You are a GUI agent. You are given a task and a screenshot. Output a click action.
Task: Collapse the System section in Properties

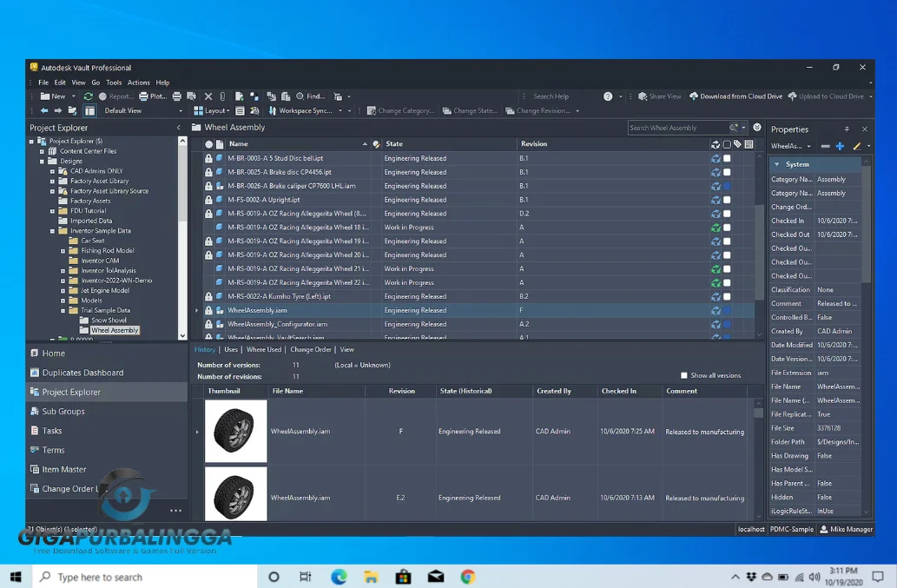pos(776,163)
